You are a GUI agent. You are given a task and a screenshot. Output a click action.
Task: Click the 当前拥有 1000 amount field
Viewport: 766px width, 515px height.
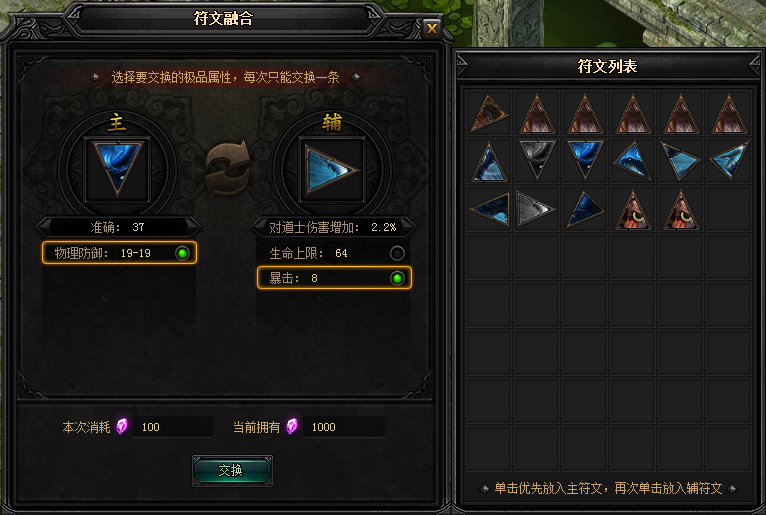click(344, 427)
